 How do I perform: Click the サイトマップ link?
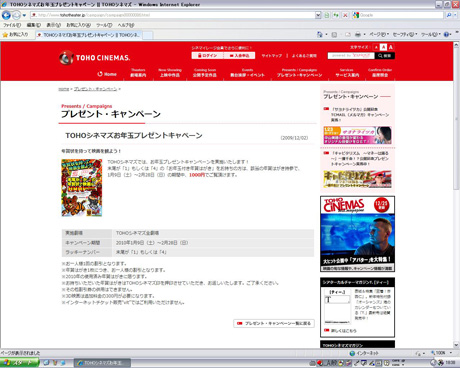[x=272, y=56]
